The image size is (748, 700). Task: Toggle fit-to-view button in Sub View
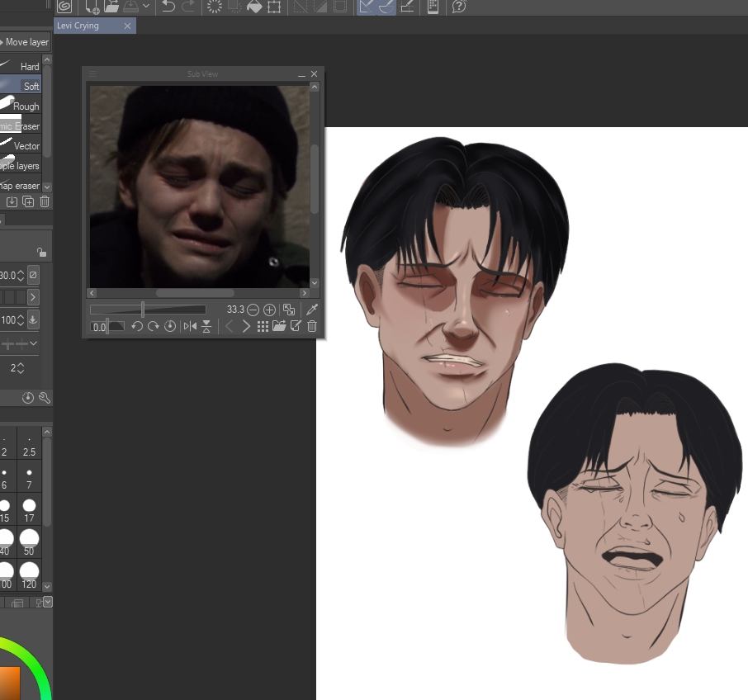coord(289,310)
